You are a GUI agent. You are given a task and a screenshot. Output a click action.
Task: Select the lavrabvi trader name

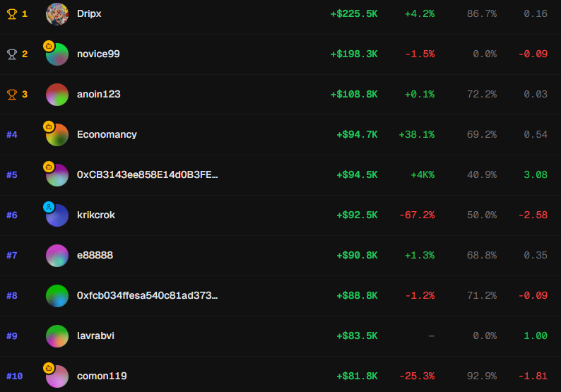pos(95,335)
